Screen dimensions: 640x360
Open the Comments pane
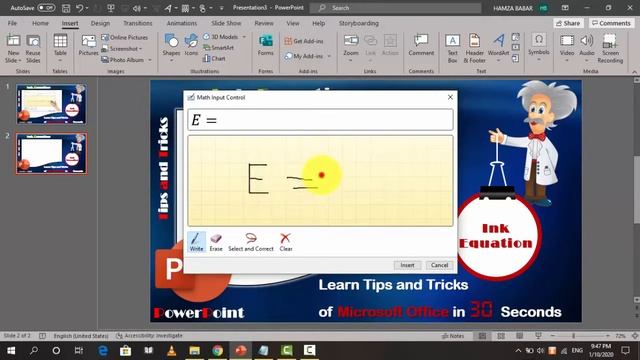[x=611, y=23]
